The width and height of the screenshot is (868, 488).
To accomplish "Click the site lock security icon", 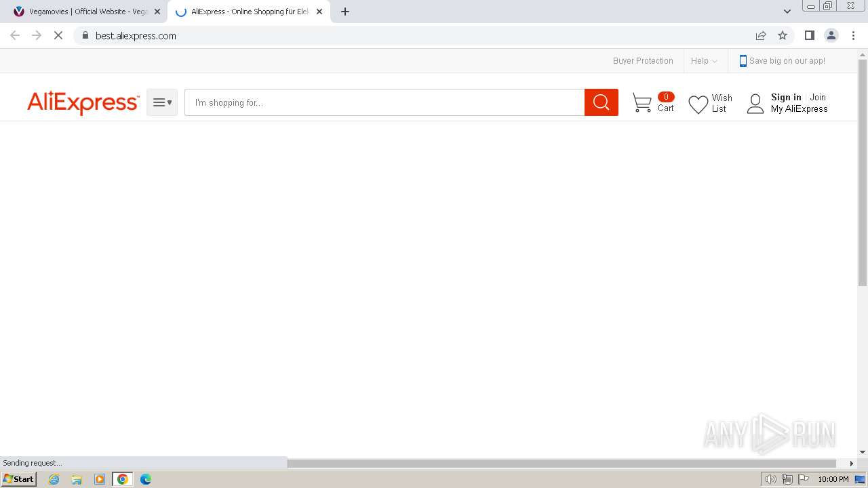I will click(85, 35).
